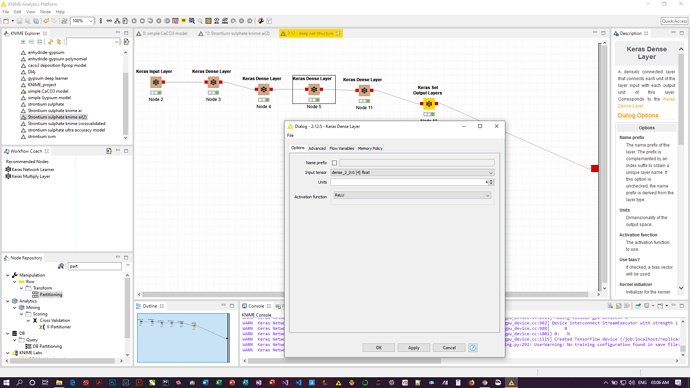Click the console clear icon

(610, 306)
